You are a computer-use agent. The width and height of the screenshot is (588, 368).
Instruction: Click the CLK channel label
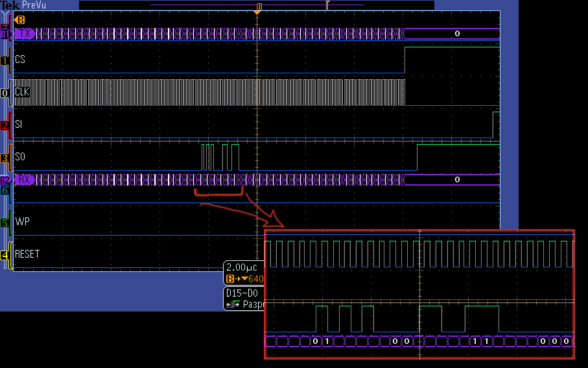click(x=22, y=92)
